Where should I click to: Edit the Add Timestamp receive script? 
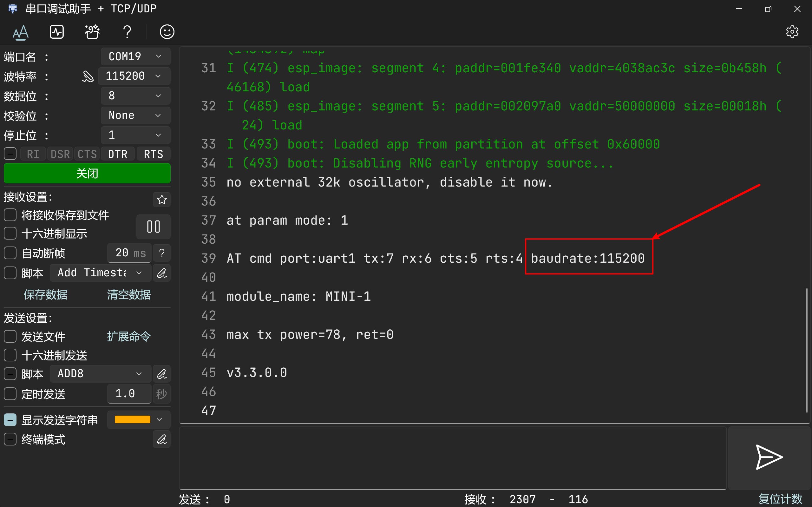pos(162,273)
